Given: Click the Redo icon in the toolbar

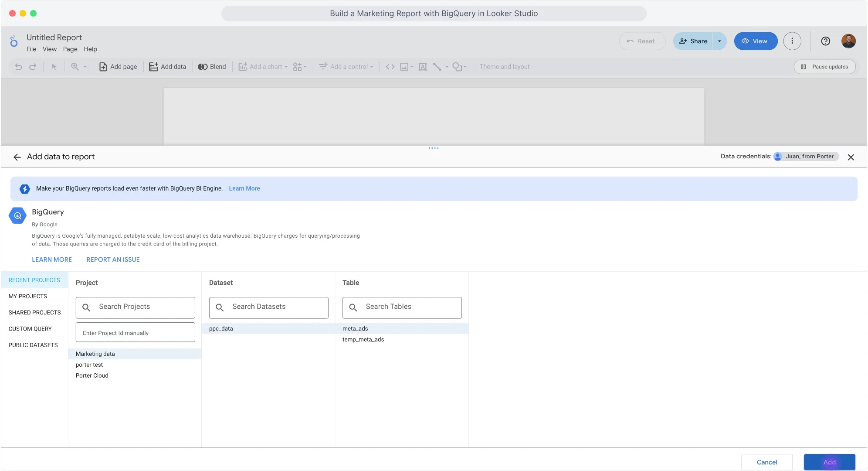Looking at the screenshot, I should (33, 66).
